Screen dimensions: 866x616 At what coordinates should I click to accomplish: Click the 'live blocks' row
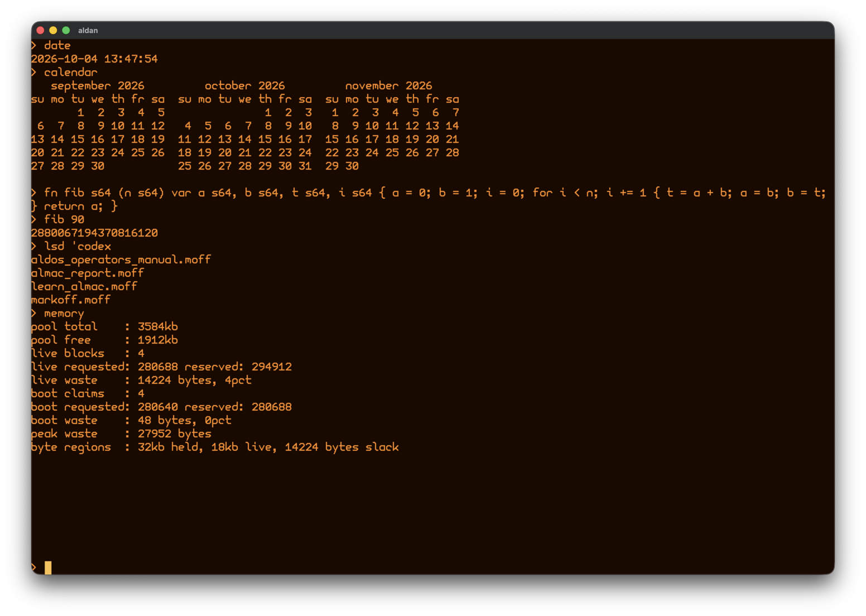88,354
